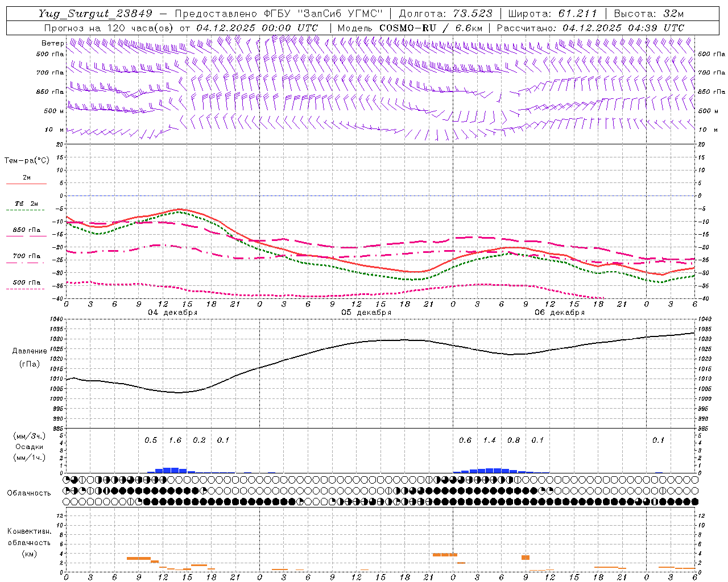Click the Рассчитано 04.12.2025 04:39 UTC timestamp
The image size is (728, 582).
point(590,28)
